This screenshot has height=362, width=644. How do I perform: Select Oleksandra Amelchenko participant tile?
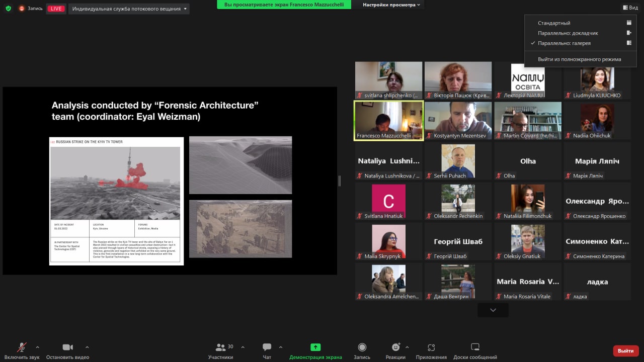[388, 282]
